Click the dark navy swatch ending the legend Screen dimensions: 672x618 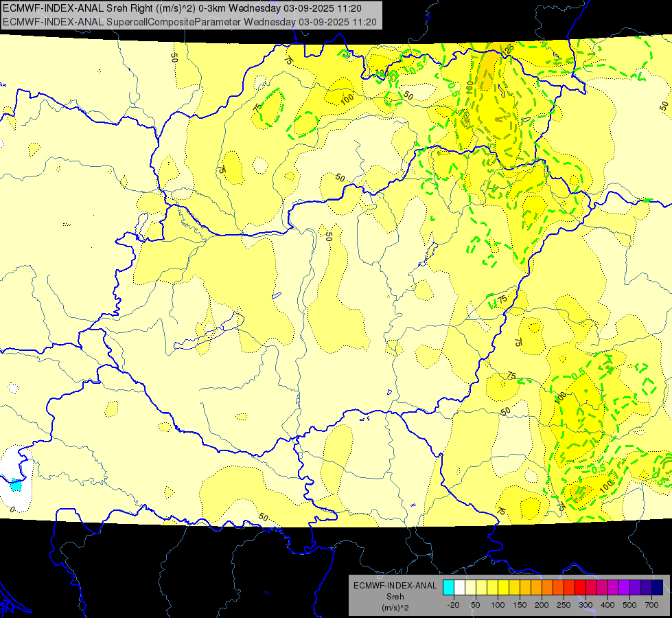658,588
